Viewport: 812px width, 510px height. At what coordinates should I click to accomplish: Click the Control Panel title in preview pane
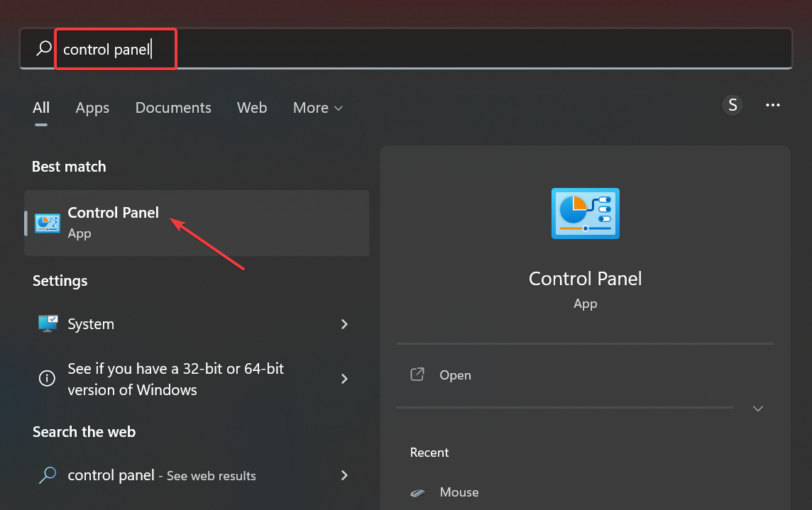coord(585,279)
